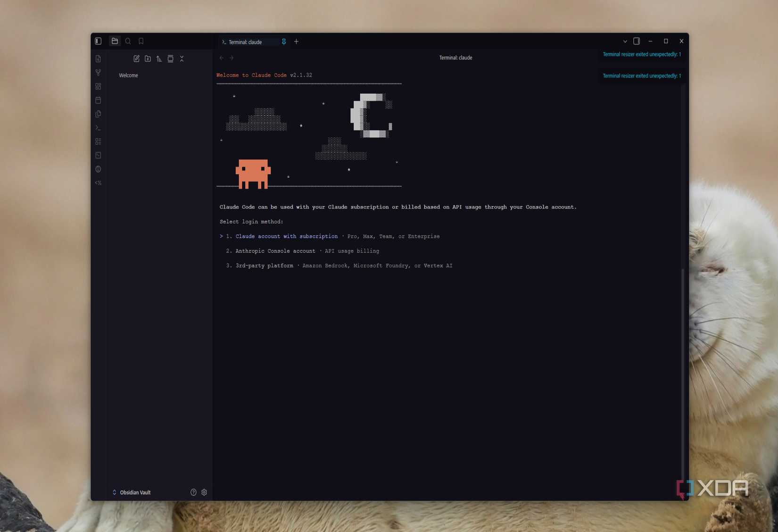Toggle the right sidebar panel

(x=637, y=41)
